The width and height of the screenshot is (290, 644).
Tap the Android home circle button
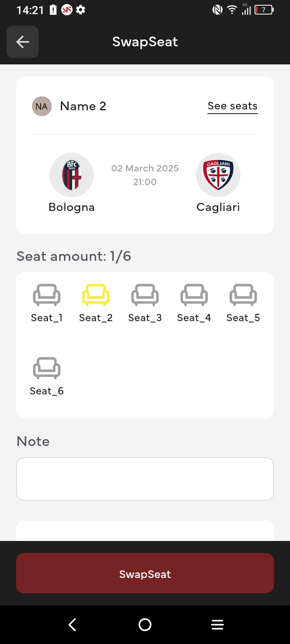(x=145, y=625)
